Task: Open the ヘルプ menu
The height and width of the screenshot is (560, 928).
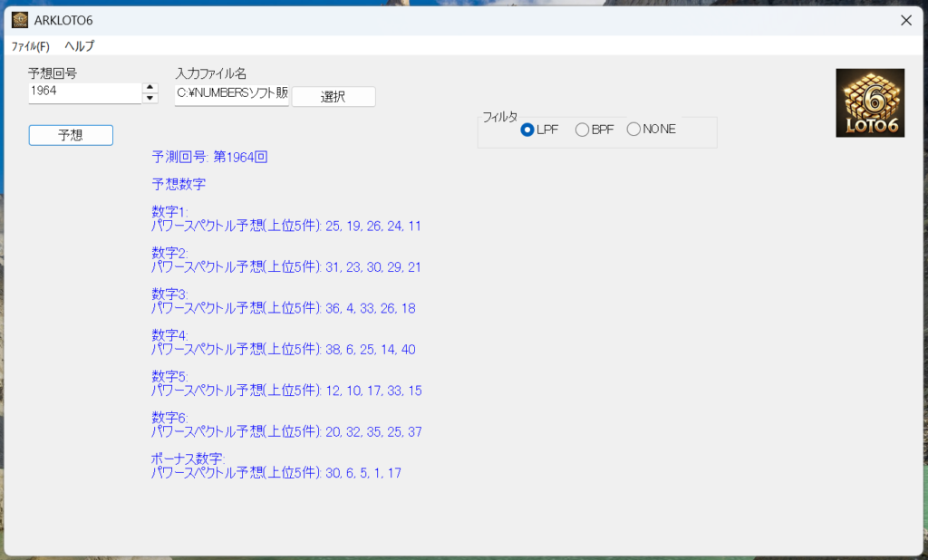Action: [80, 46]
